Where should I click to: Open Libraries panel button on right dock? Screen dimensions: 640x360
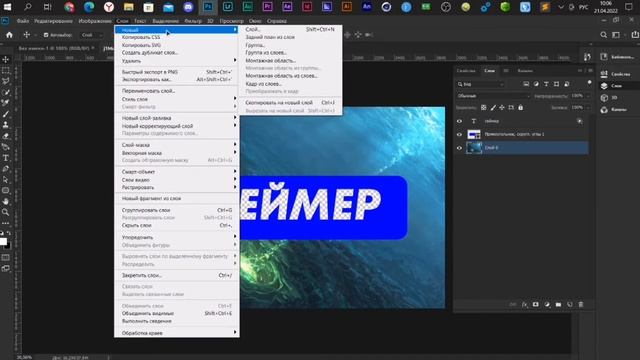click(x=617, y=57)
